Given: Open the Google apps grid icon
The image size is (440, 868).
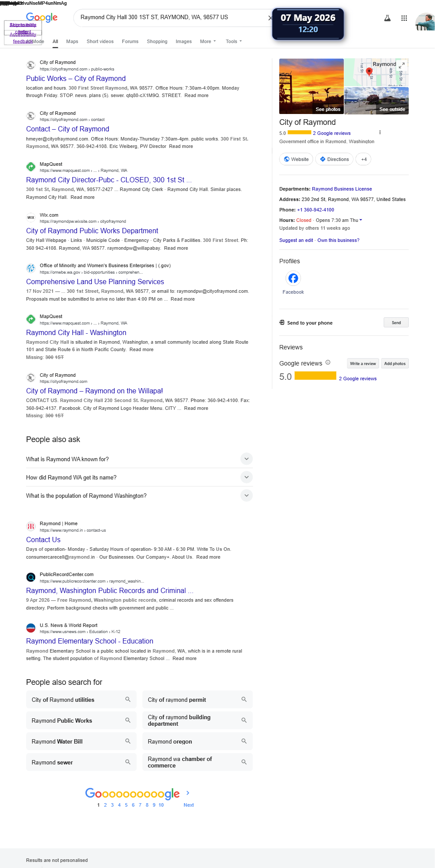Looking at the screenshot, I should (404, 18).
